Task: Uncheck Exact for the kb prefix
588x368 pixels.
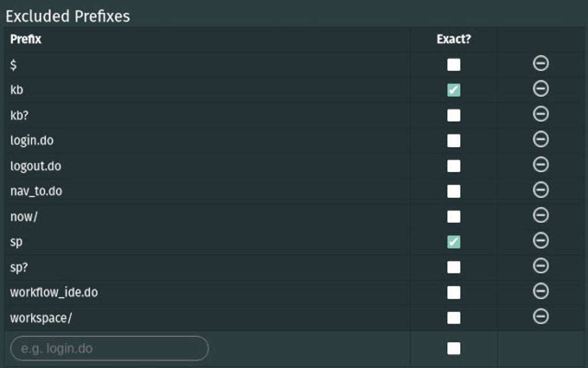Action: (453, 90)
